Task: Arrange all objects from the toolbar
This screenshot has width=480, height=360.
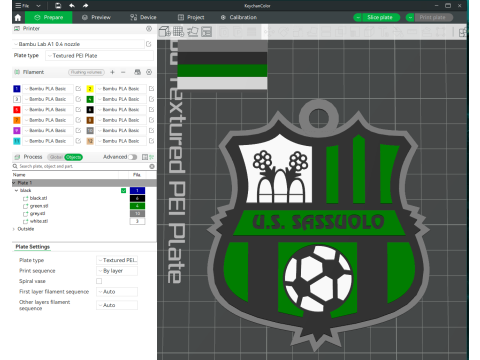Action: click(207, 32)
